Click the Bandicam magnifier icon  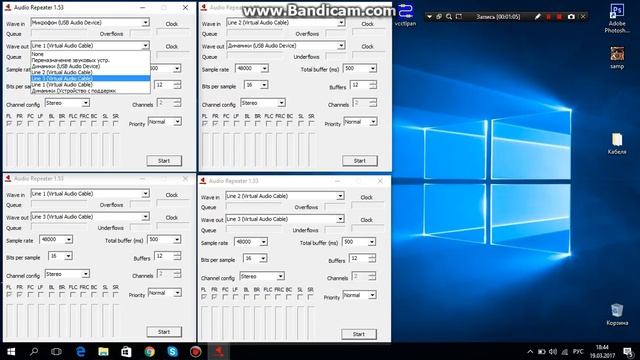[x=449, y=17]
